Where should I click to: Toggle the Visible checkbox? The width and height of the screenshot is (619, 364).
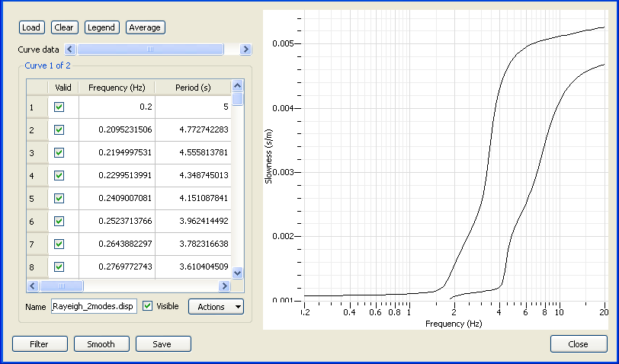tap(148, 306)
